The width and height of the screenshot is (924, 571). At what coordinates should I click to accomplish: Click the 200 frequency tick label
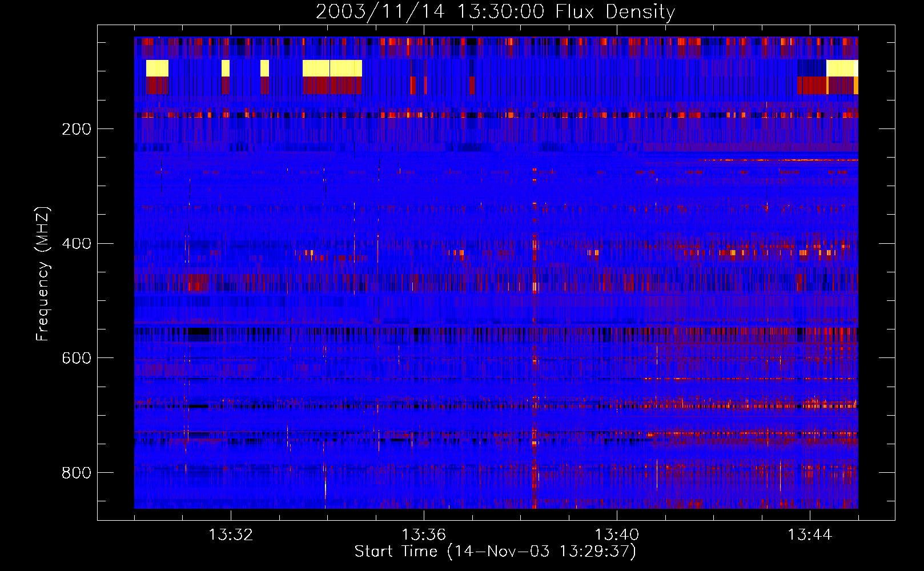click(x=77, y=129)
